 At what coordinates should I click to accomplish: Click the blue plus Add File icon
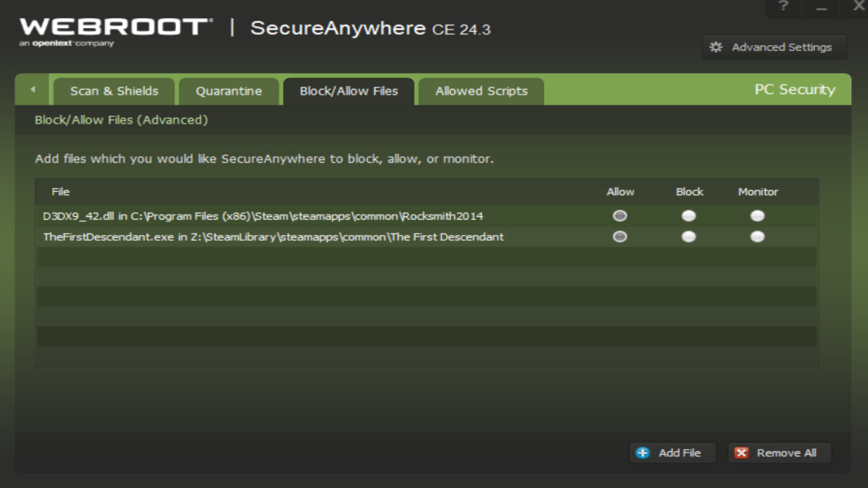click(642, 453)
